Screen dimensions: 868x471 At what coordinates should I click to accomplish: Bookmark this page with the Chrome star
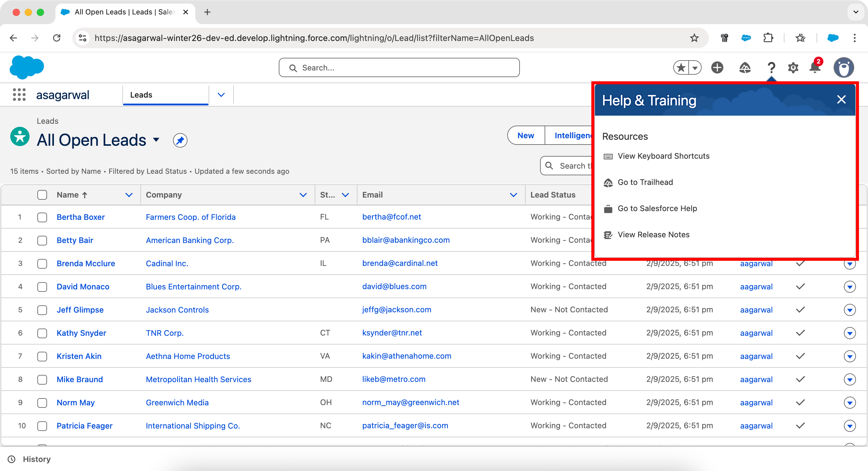pos(694,38)
